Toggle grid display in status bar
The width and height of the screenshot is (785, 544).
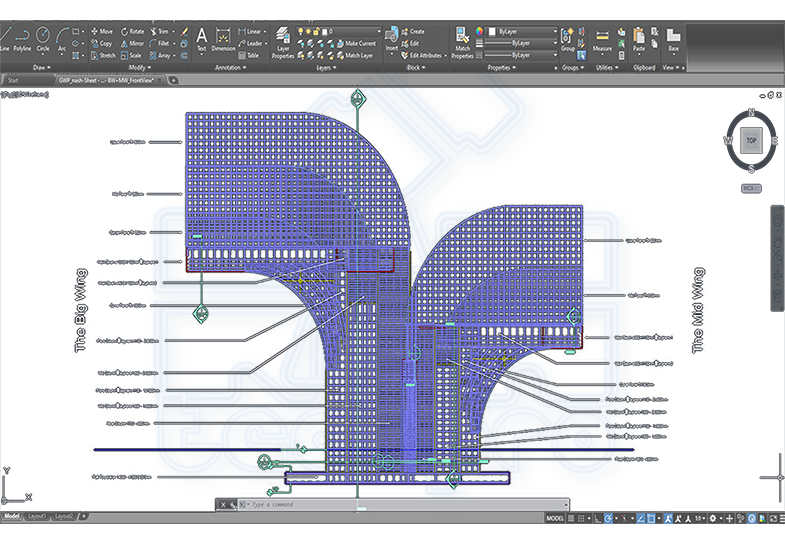point(571,518)
